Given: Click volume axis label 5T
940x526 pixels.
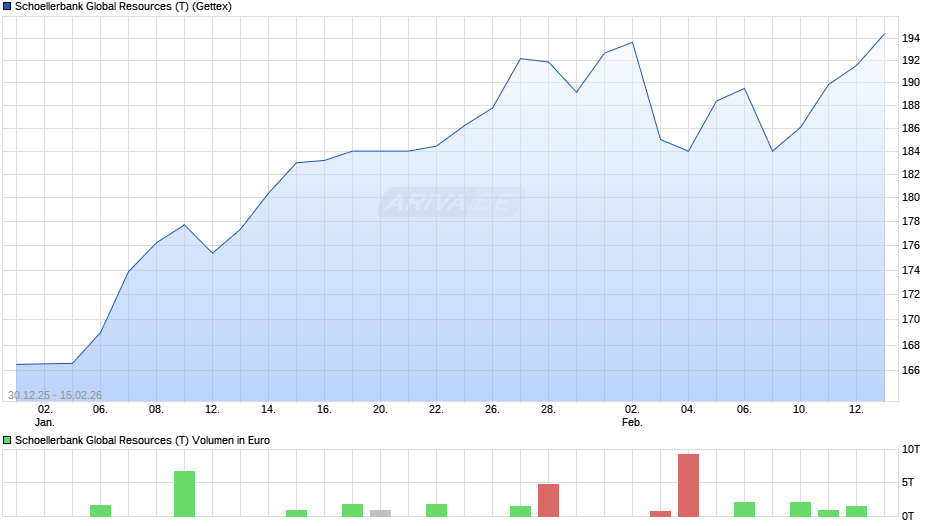Looking at the screenshot, I should click(908, 483).
